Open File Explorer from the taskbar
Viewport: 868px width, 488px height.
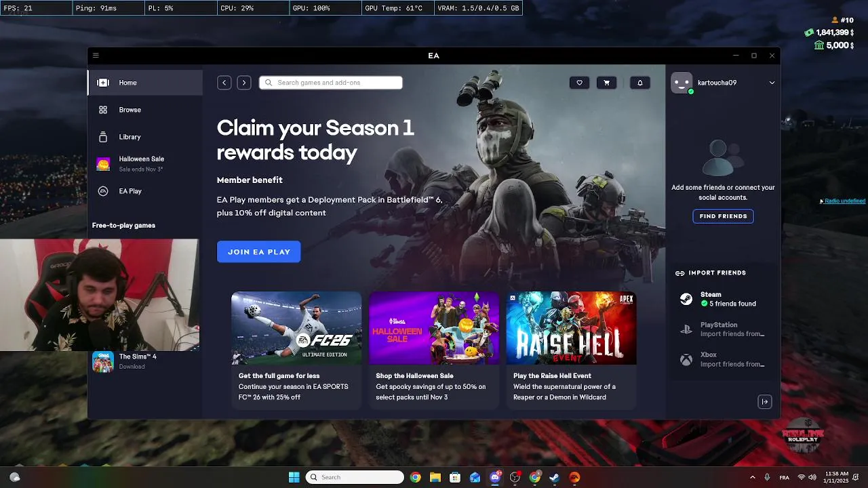pyautogui.click(x=435, y=477)
